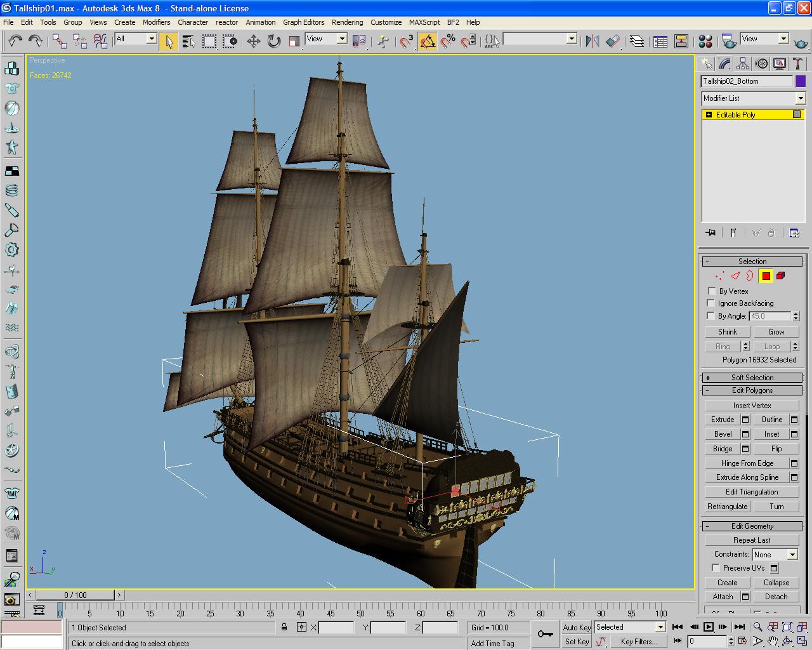The width and height of the screenshot is (812, 650).
Task: Open the reference coordinate system View dropdown
Action: coord(326,39)
